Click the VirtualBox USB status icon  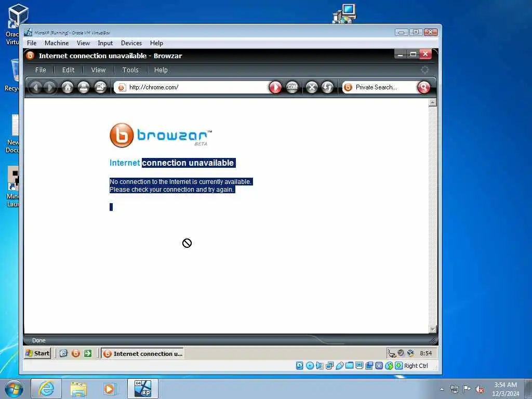pyautogui.click(x=340, y=366)
